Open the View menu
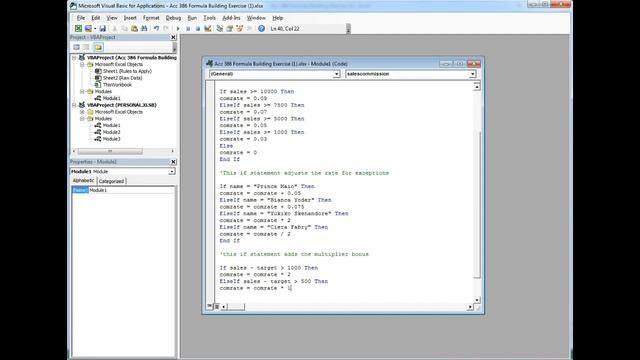The image size is (640, 360). [112, 18]
